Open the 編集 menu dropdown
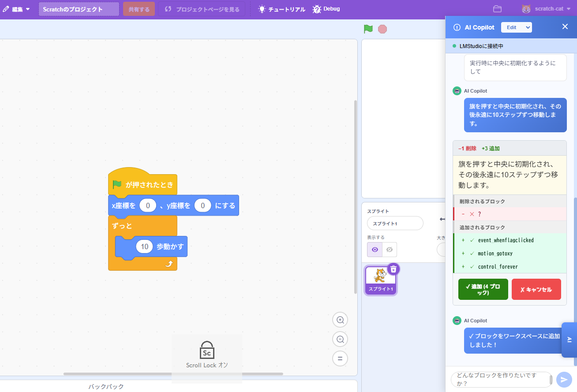Screen dimensions: 577x392 pyautogui.click(x=17, y=9)
